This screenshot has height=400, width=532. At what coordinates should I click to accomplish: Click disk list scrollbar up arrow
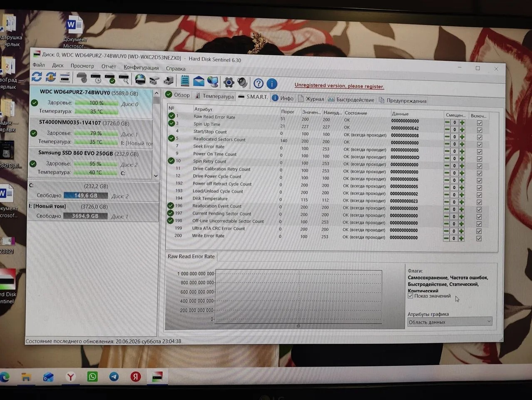pos(157,93)
